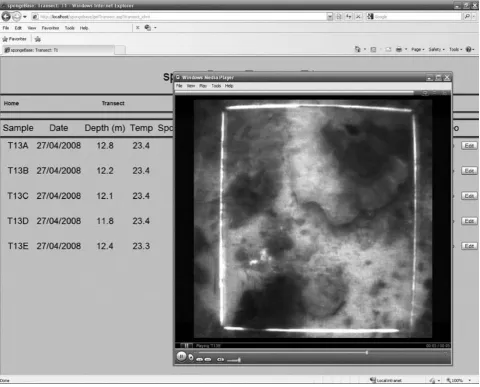Viewport: 480px width, 387px height.
Task: Open Play menu in Windows Media Player
Action: [203, 86]
